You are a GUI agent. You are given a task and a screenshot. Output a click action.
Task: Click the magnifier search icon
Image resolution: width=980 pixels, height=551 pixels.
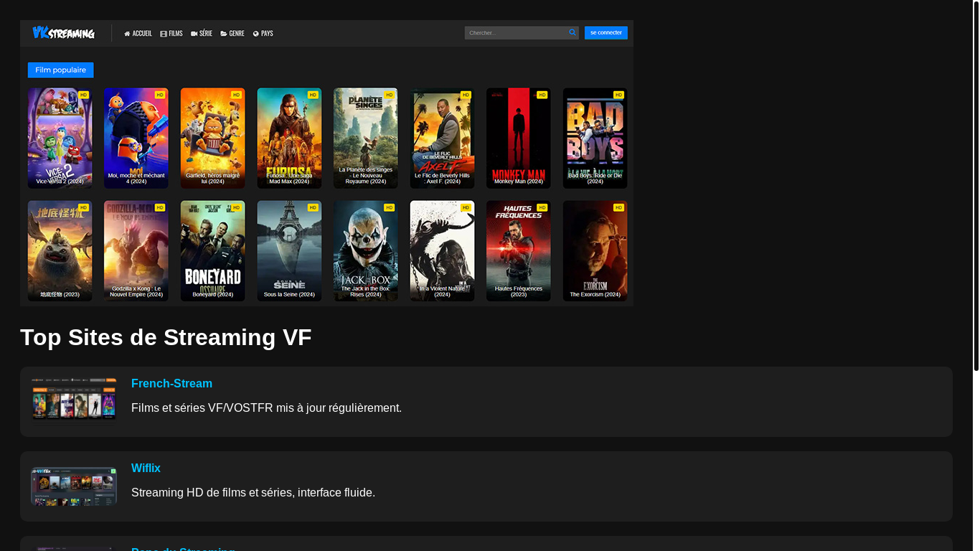pyautogui.click(x=573, y=33)
